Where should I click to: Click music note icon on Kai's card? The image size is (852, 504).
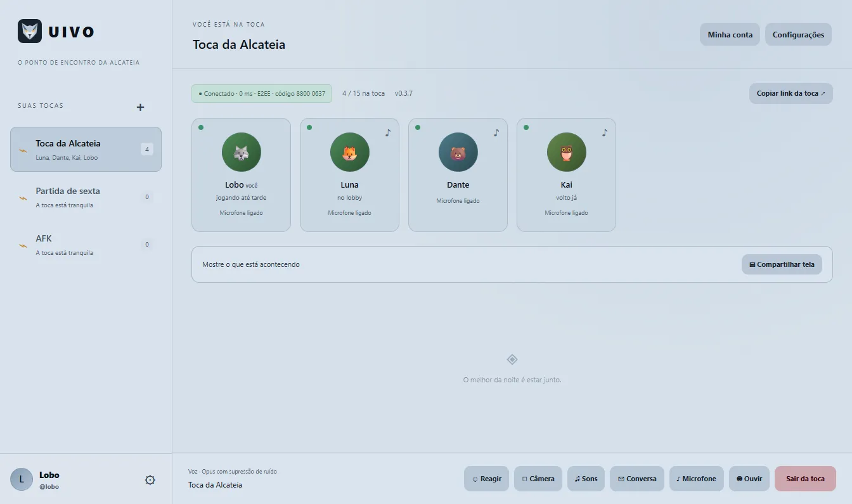click(x=605, y=132)
